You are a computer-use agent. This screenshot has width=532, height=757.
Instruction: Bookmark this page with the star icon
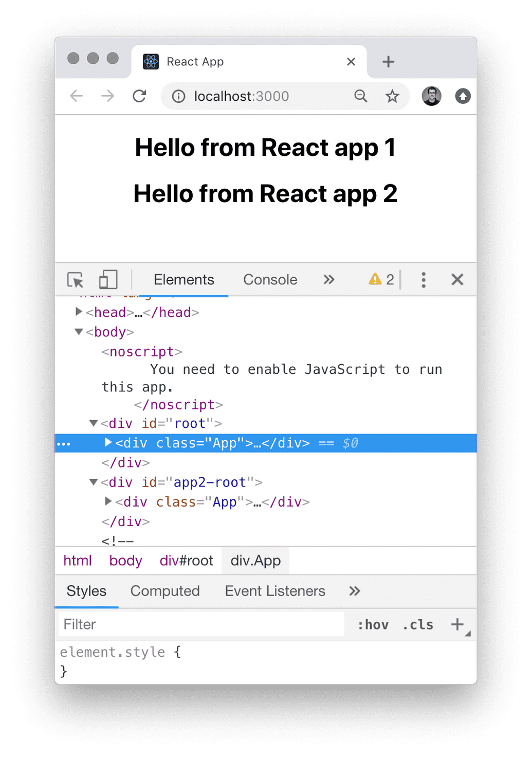tap(392, 96)
